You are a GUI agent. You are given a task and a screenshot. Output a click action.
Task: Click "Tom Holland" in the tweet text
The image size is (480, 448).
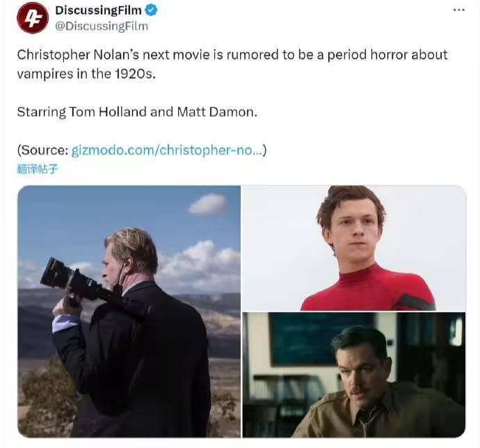(x=108, y=112)
